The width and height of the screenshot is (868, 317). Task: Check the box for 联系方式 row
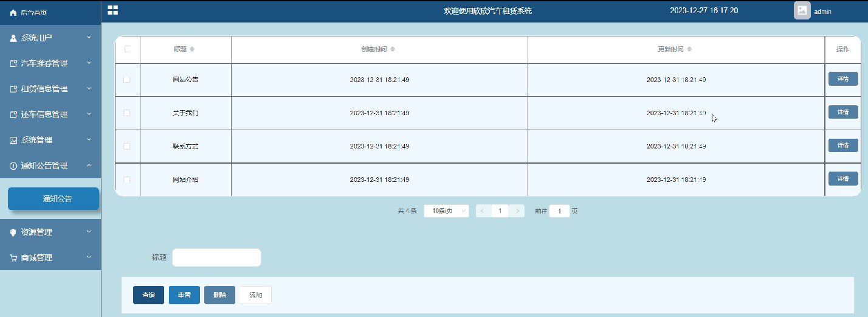tap(127, 146)
